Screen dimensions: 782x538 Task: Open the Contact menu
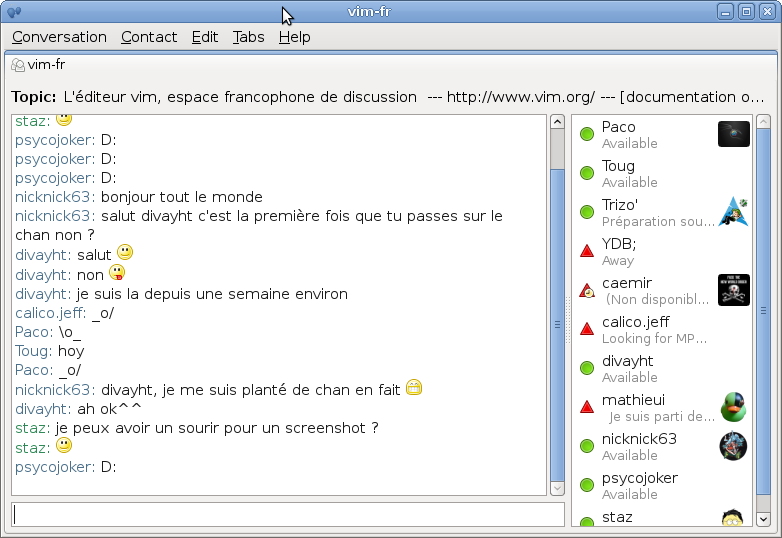pos(149,37)
